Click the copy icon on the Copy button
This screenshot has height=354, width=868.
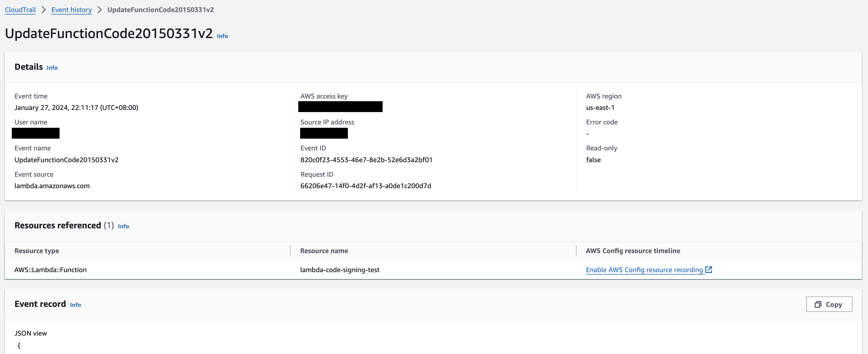tap(818, 304)
